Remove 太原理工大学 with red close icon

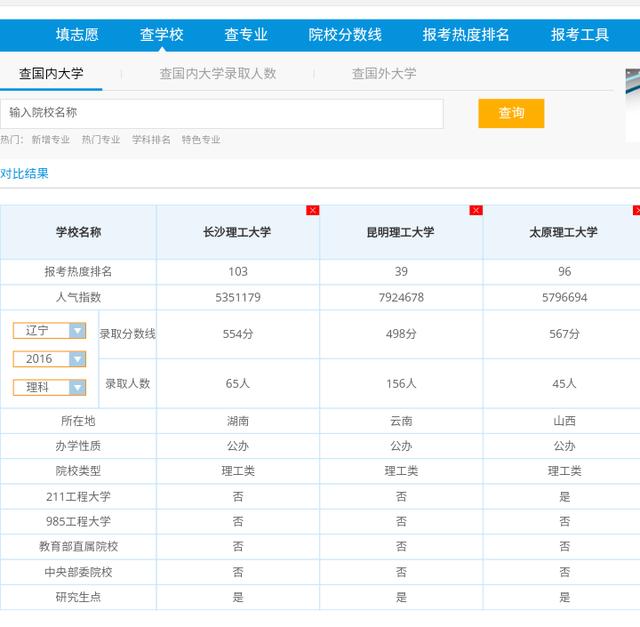click(636, 210)
